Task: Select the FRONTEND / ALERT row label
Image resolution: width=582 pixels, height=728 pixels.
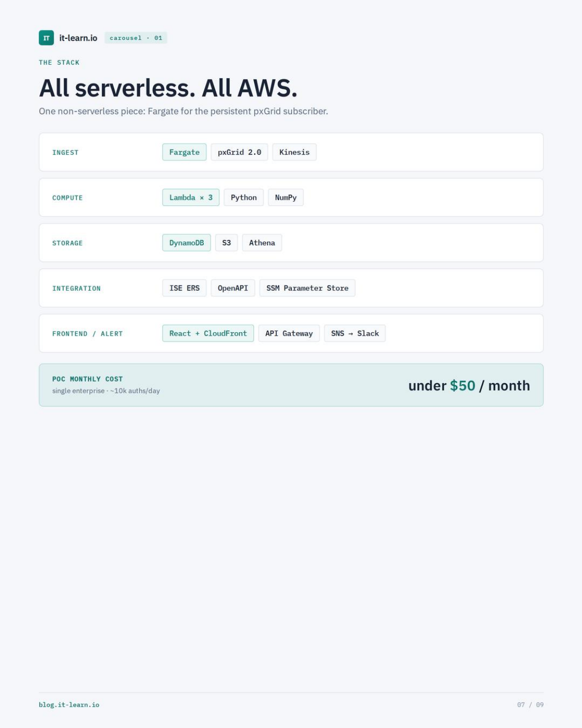Action: point(87,334)
